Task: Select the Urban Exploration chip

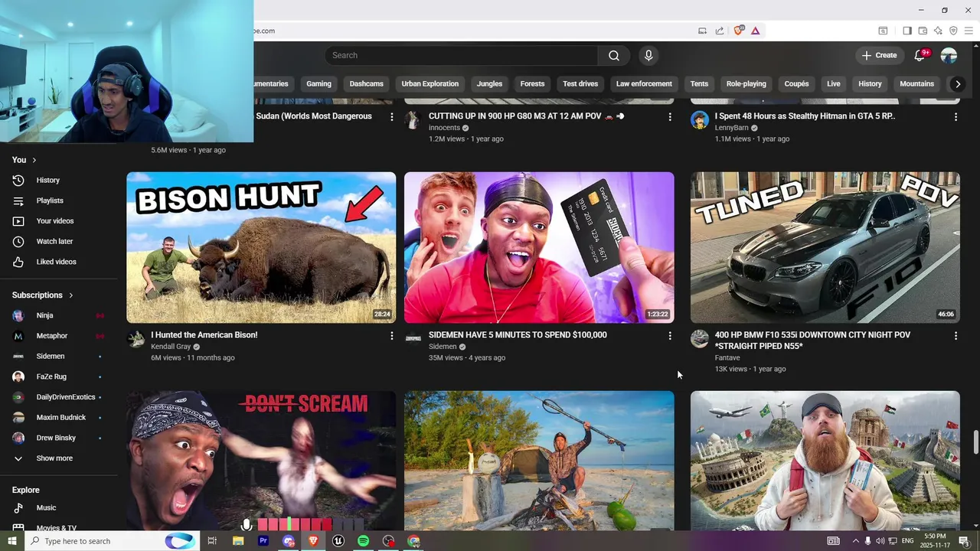Action: [x=430, y=84]
